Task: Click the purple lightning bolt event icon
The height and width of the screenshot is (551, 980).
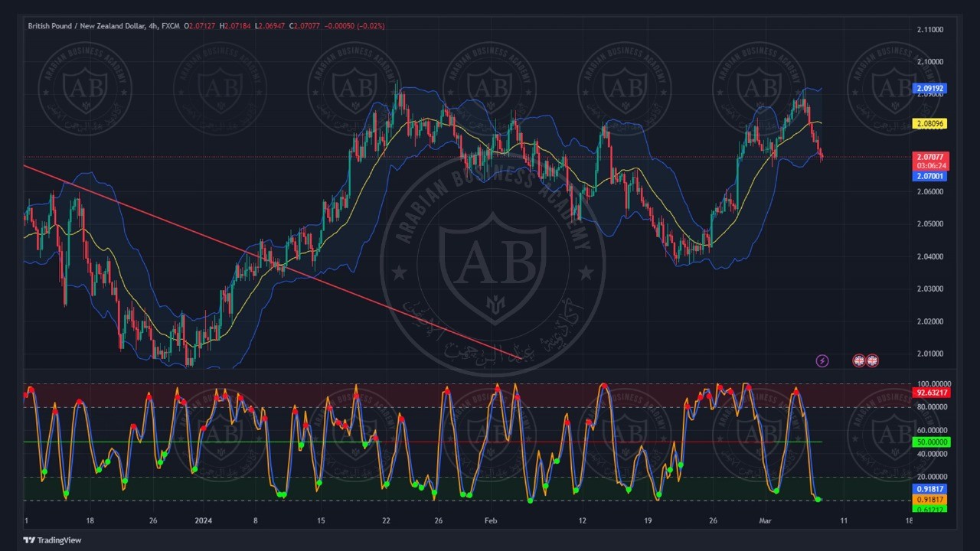Action: pyautogui.click(x=822, y=360)
